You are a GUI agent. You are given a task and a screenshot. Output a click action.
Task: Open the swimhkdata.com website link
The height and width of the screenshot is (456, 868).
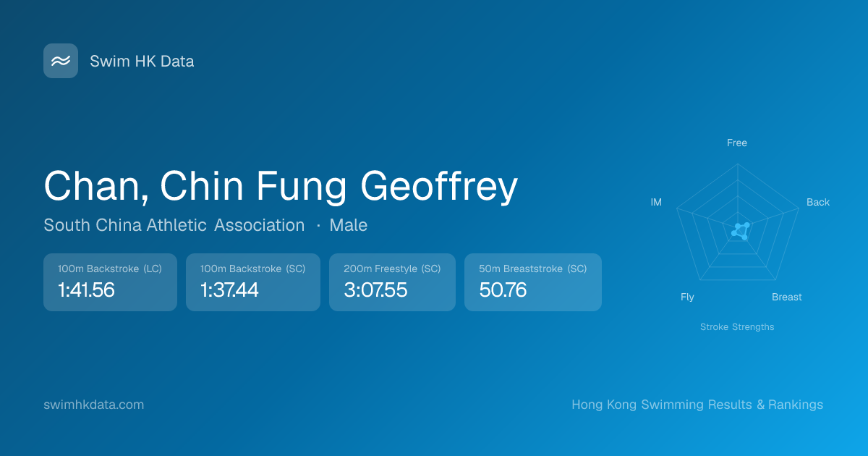pos(94,405)
